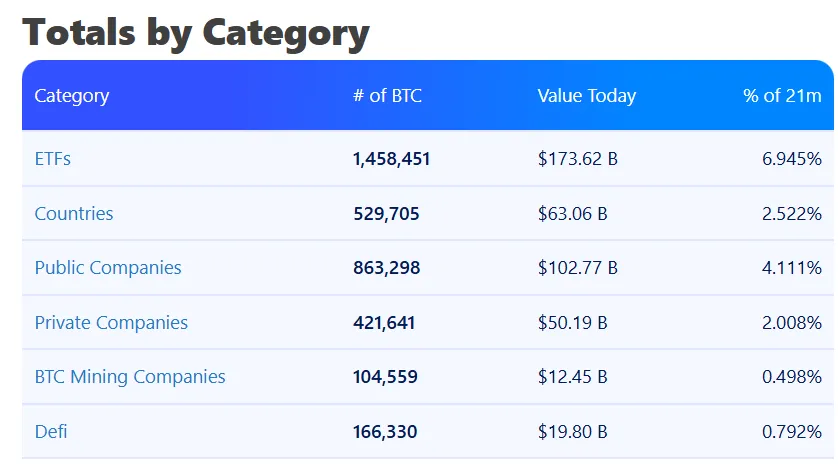Screen dimensions: 838x468
Task: Select the BTC Mining Companies link
Action: (130, 377)
